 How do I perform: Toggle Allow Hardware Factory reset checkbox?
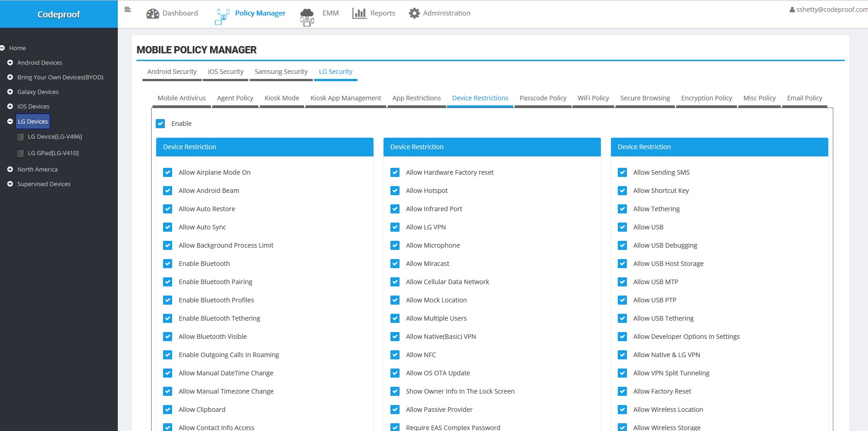click(x=395, y=172)
